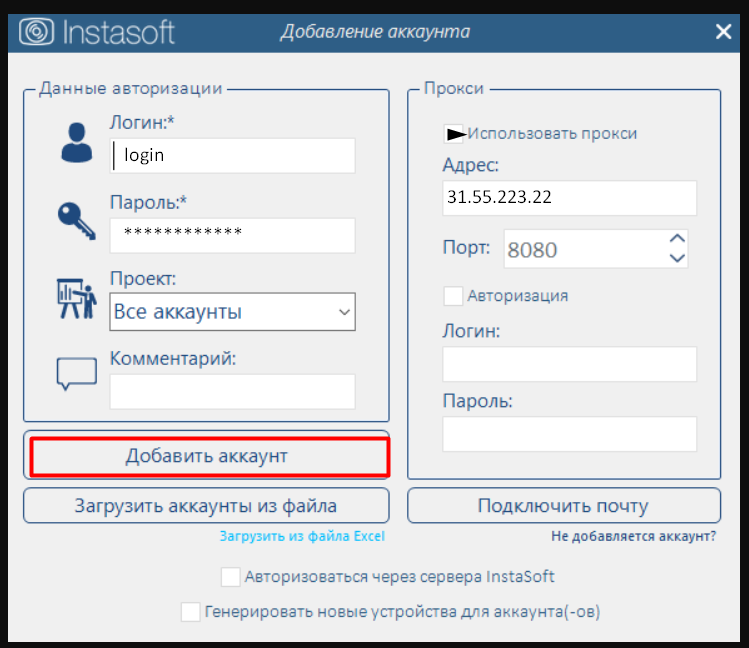The image size is (749, 648).
Task: Toggle the Использовать прокси checkbox
Action: (x=453, y=134)
